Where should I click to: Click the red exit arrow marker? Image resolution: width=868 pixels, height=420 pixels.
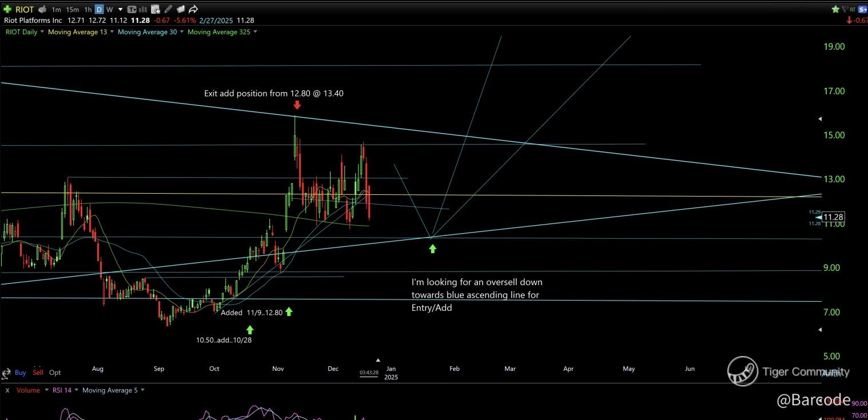pos(297,105)
